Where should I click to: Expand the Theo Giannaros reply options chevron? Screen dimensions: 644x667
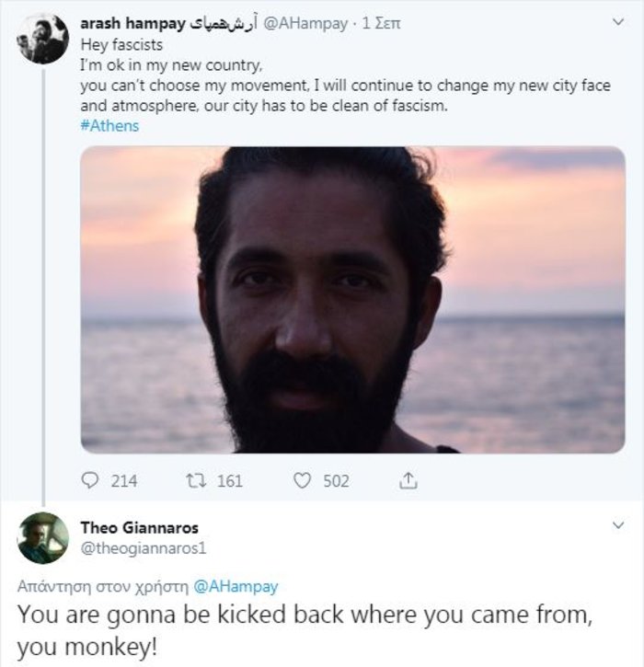[x=617, y=525]
